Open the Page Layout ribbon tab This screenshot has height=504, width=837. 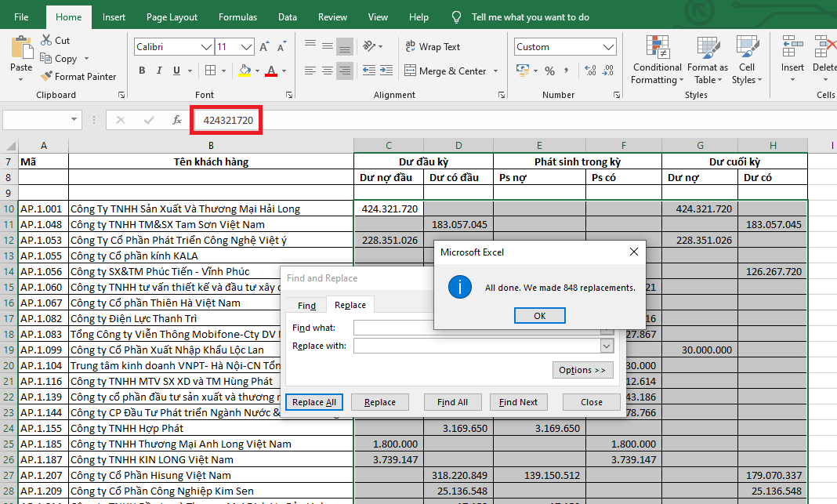coord(172,16)
